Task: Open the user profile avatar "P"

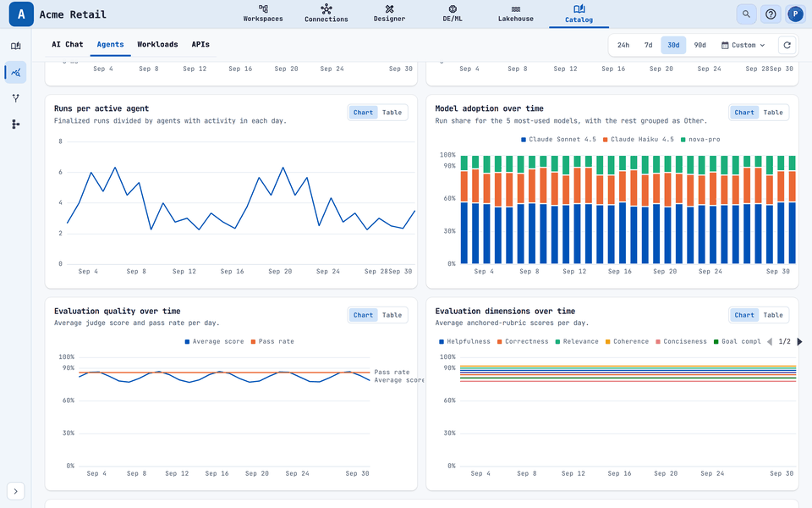Action: 795,14
